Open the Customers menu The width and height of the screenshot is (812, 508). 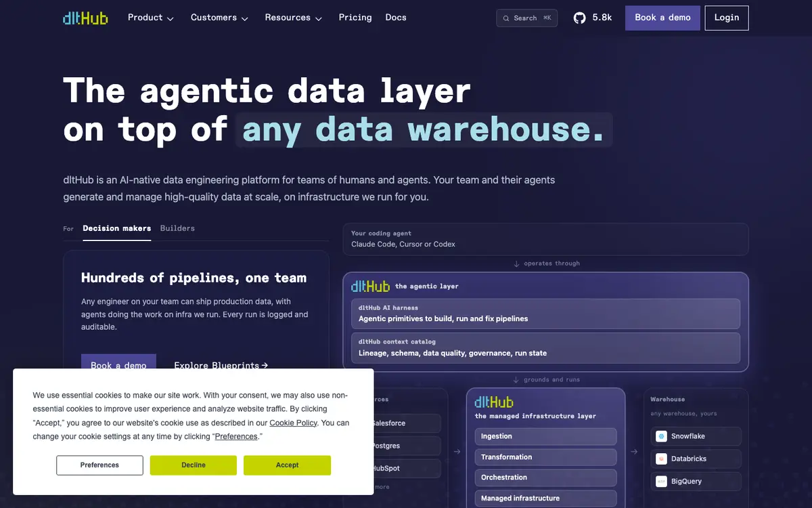pos(220,18)
